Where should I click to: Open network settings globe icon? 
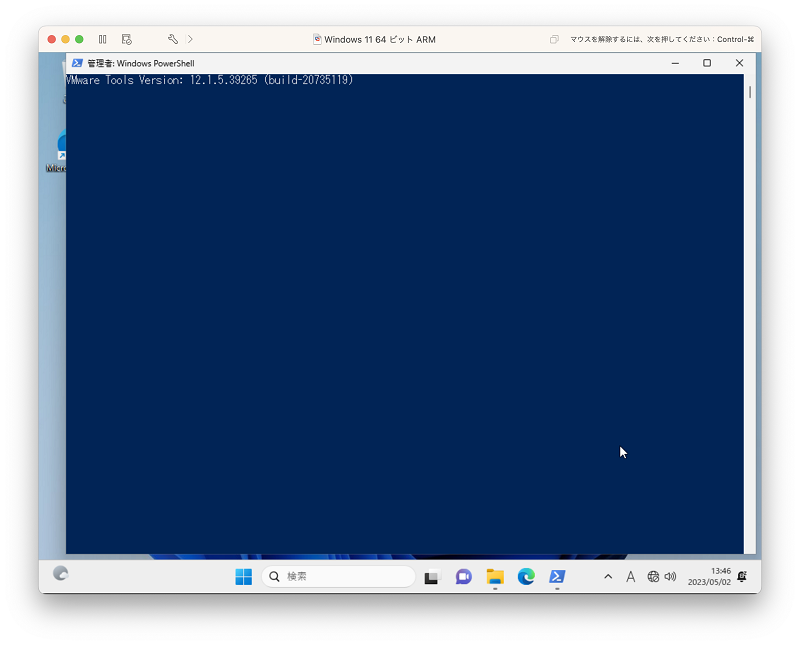(x=653, y=577)
